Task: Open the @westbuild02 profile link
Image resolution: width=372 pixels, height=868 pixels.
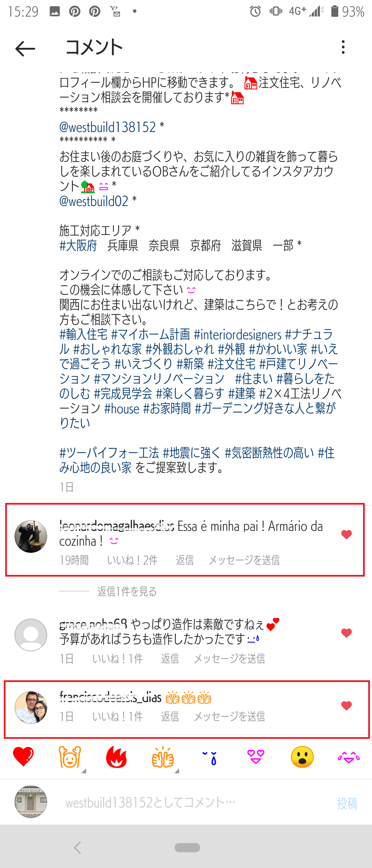Action: pyautogui.click(x=94, y=201)
